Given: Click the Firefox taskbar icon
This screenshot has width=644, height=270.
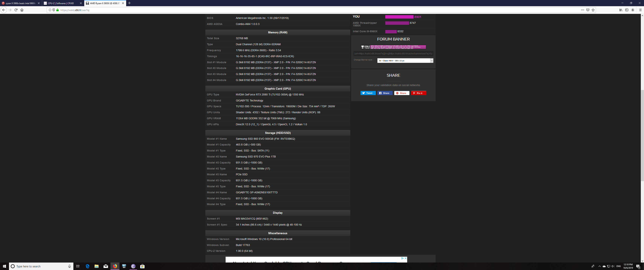Looking at the screenshot, I should click(x=115, y=266).
